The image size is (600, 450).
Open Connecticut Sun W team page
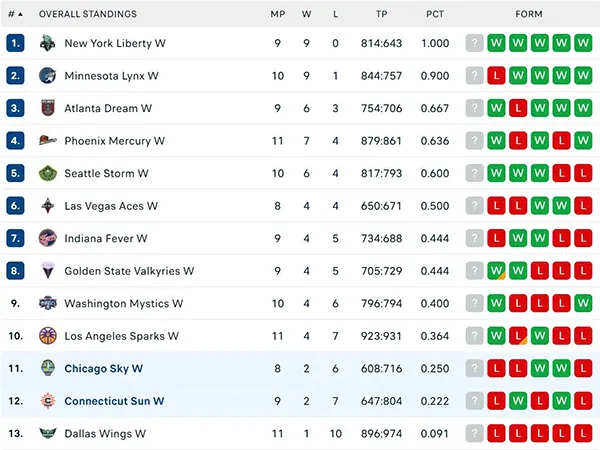click(114, 401)
